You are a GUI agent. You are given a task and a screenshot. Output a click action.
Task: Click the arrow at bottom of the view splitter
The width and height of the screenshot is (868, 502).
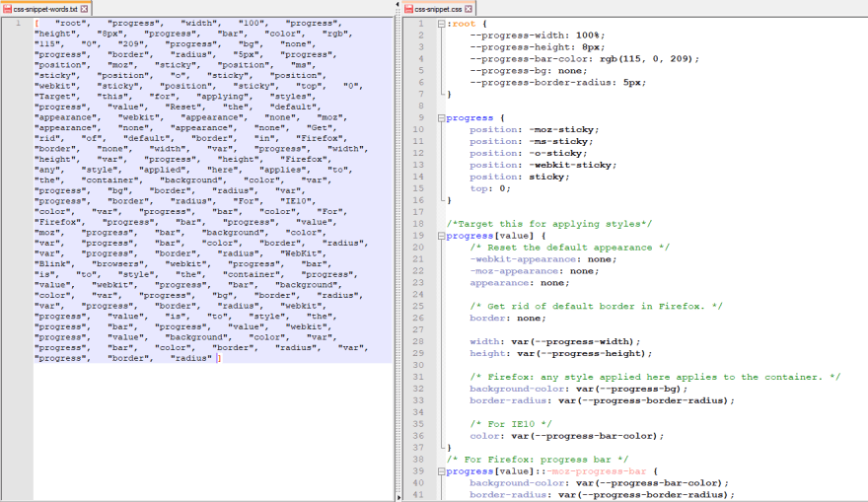click(x=398, y=498)
